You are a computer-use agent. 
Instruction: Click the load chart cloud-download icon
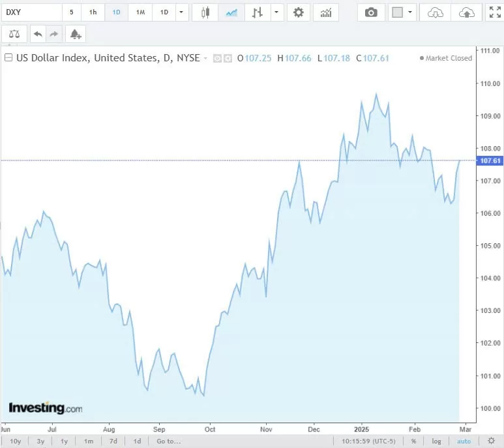pyautogui.click(x=436, y=12)
